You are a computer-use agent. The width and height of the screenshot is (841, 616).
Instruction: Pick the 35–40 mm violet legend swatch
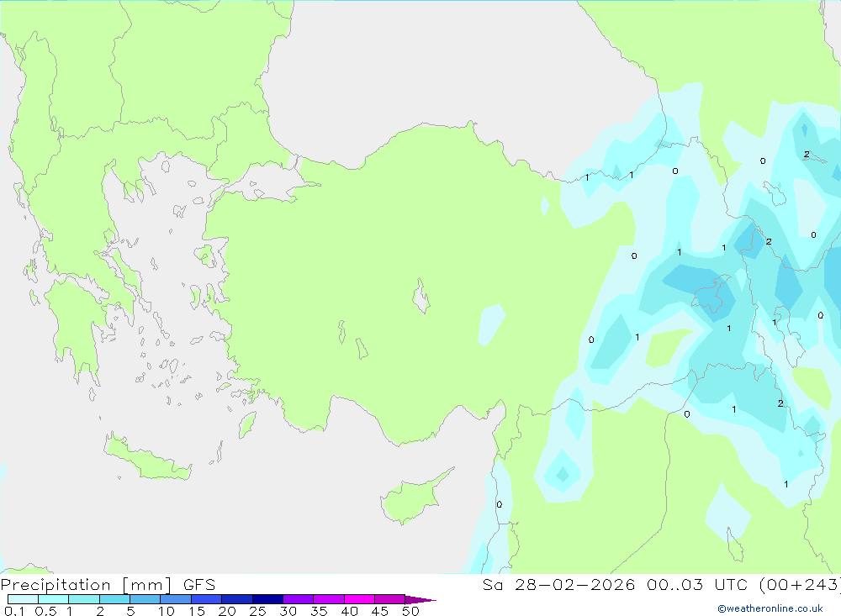[x=329, y=599]
